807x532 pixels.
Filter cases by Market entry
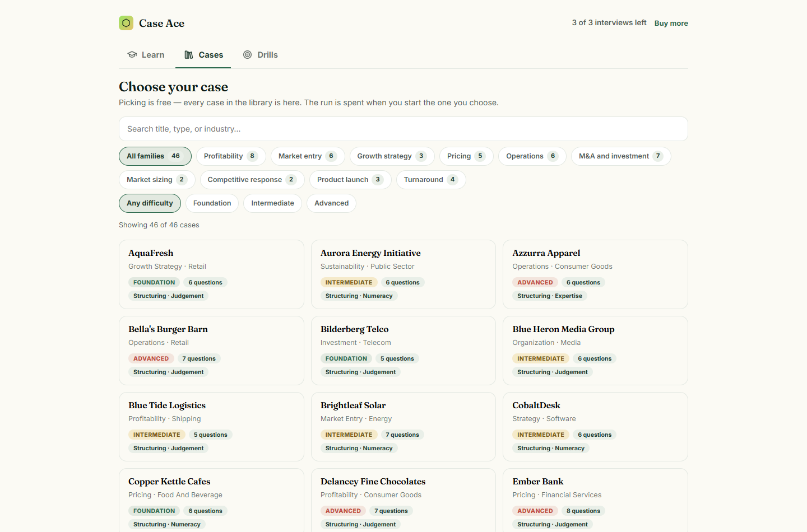308,156
